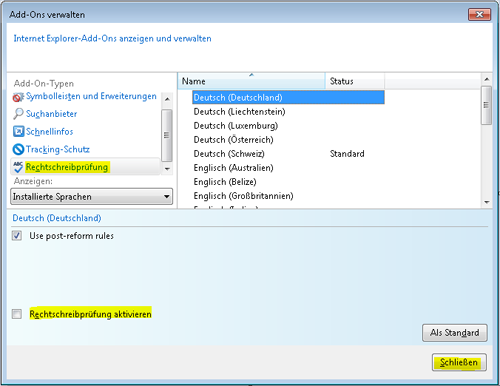Click up arrow of language list scrollbar
This screenshot has width=500, height=386.
(x=487, y=79)
